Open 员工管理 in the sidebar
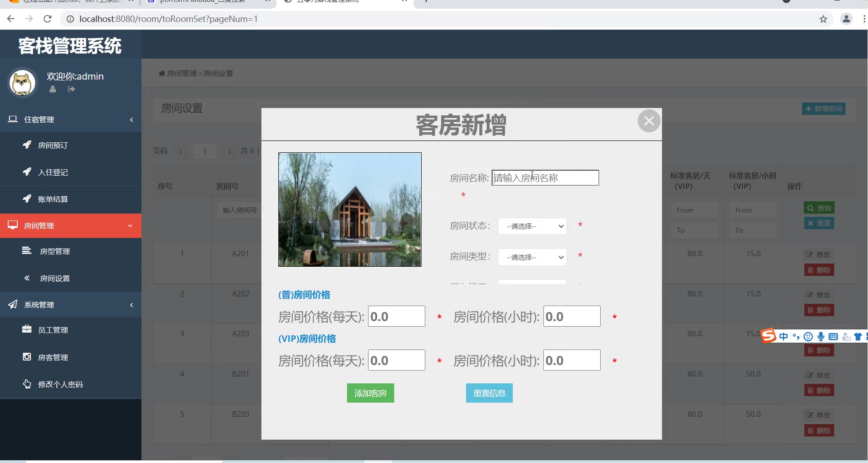Image resolution: width=868 pixels, height=463 pixels. [71, 330]
